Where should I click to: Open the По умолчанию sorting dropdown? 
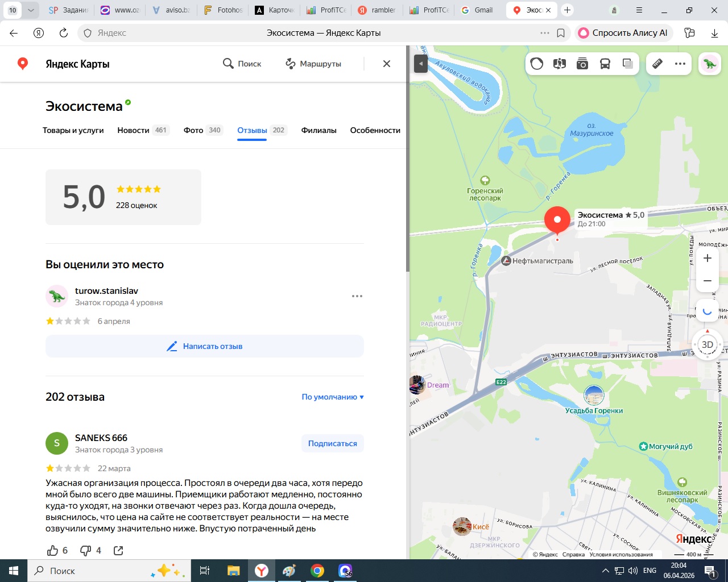point(333,397)
